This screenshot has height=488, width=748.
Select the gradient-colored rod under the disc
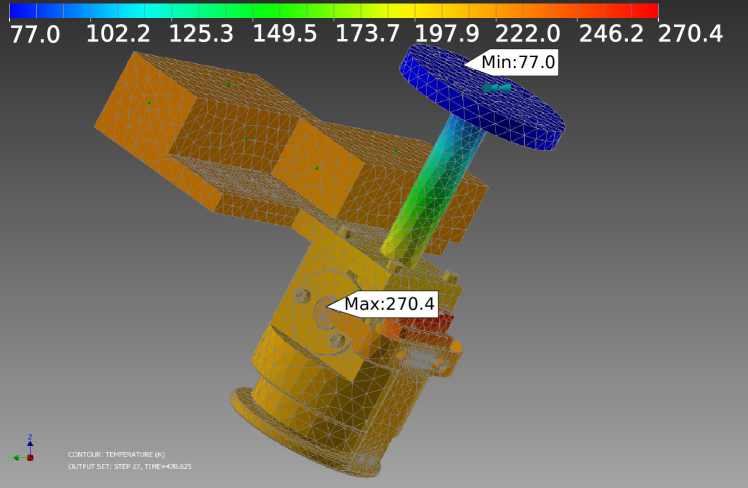433,191
